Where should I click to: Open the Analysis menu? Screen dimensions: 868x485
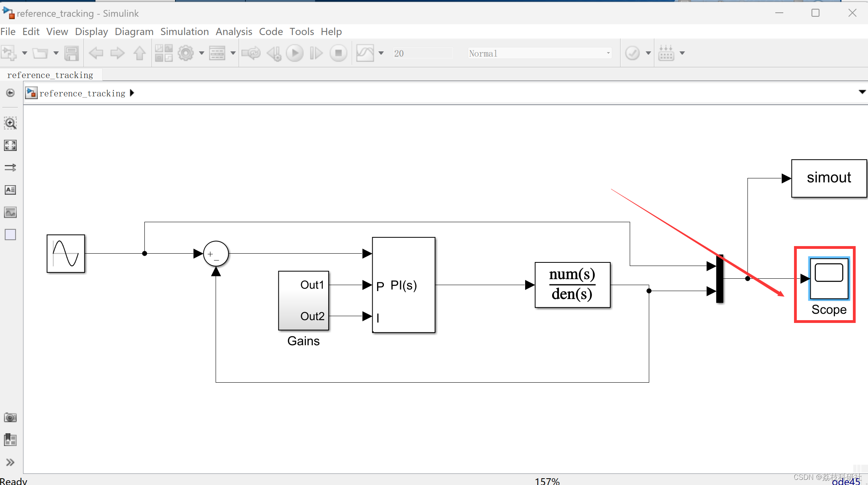pos(234,31)
